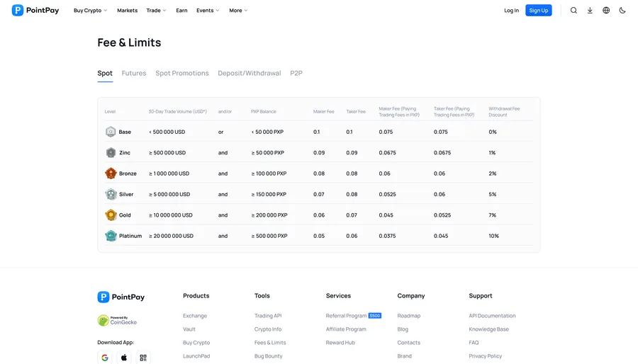Open the Exchange footer link

pos(195,316)
